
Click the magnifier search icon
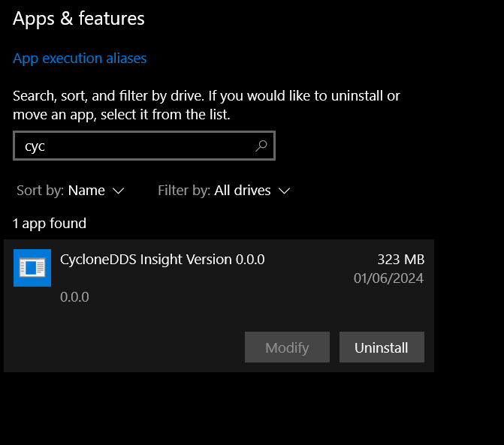pyautogui.click(x=261, y=146)
